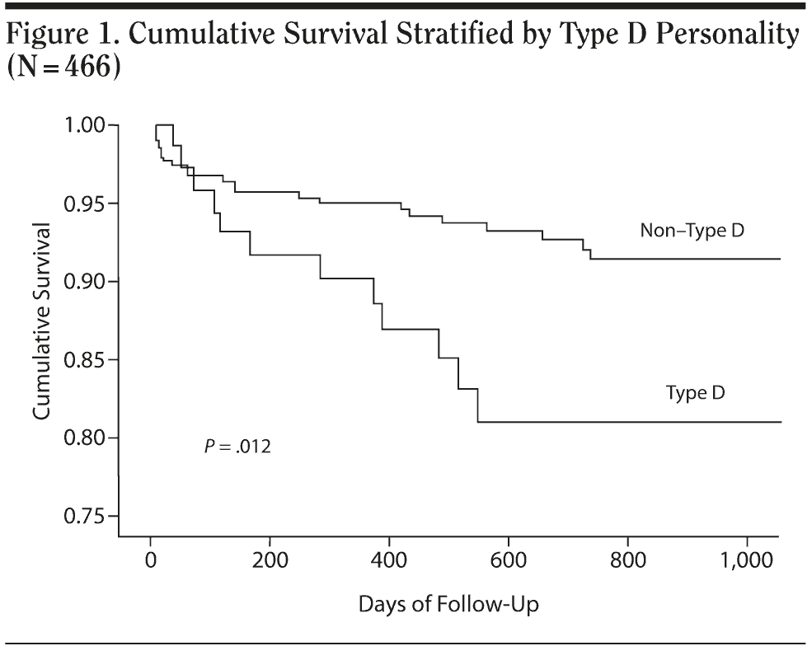Select the Type D curve label below Non–Type D
812x646 pixels.
tap(695, 392)
